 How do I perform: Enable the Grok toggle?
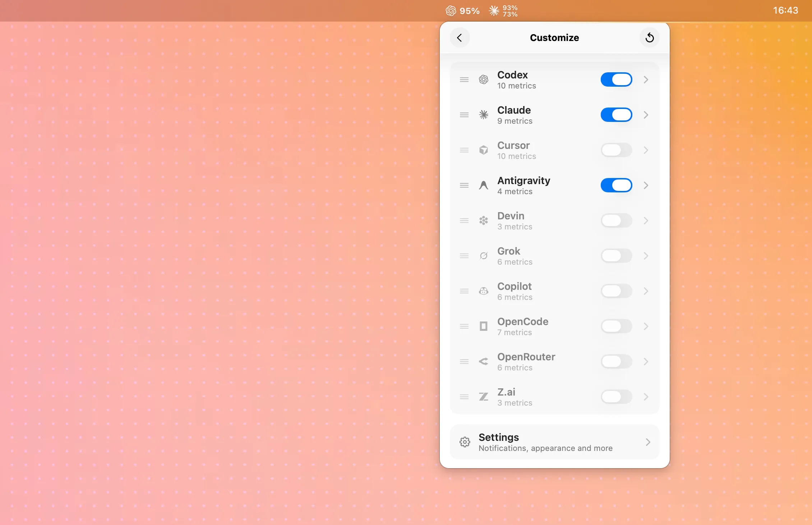tap(616, 256)
